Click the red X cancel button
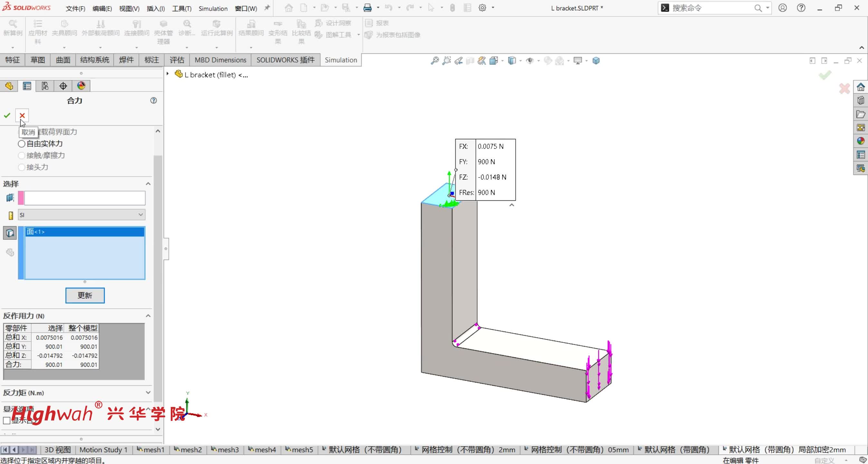 pos(22,116)
